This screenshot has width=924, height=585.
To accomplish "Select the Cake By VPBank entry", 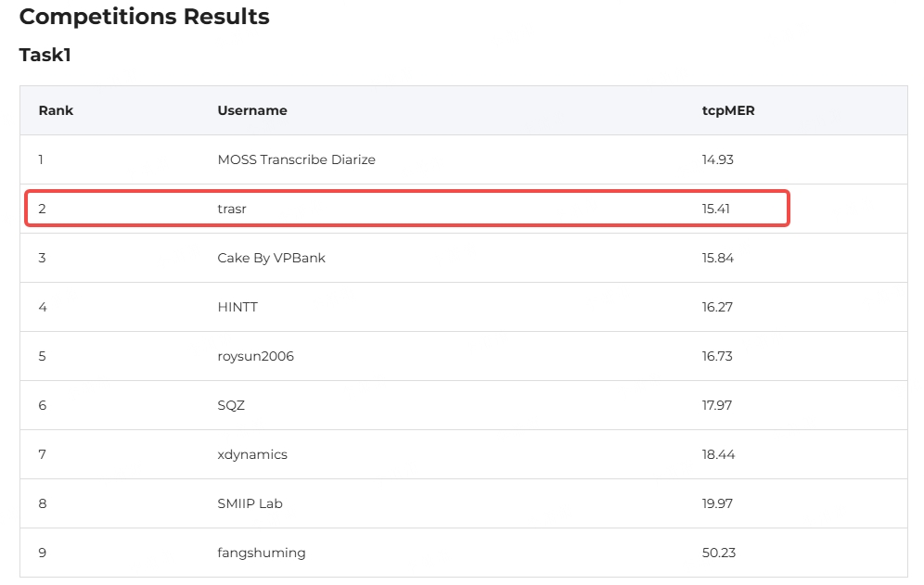I will 271,258.
